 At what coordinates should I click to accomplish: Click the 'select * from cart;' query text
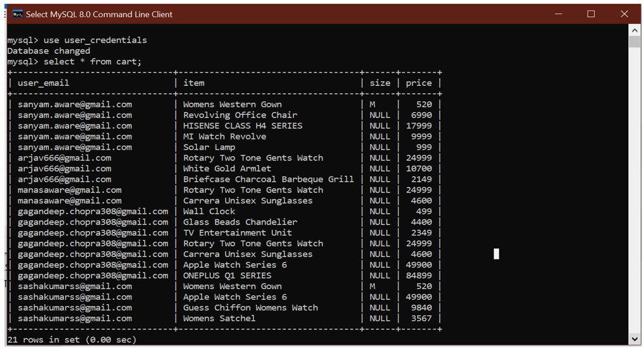(92, 61)
